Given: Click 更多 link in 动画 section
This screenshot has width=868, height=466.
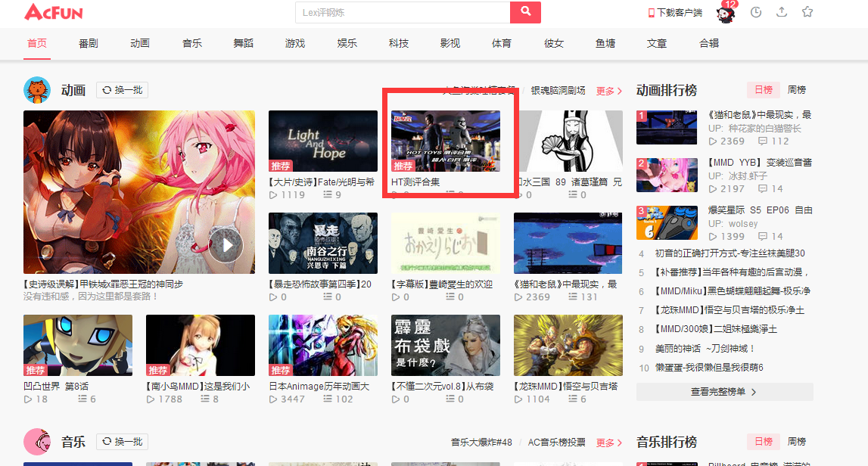Looking at the screenshot, I should (609, 91).
